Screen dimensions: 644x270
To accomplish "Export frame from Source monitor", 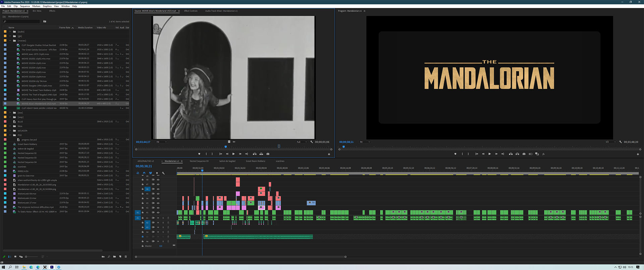I will click(268, 154).
